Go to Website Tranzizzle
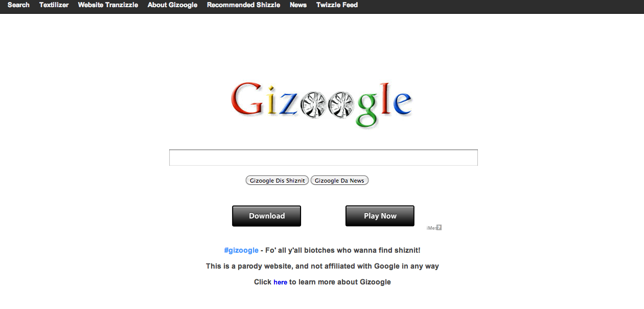This screenshot has width=644, height=309. coord(108,5)
